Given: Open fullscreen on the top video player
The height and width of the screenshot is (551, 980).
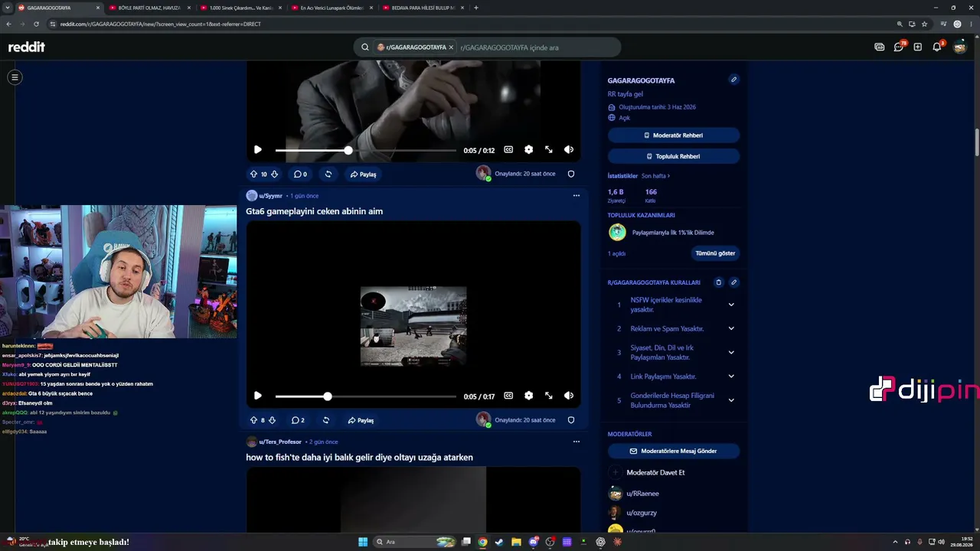Looking at the screenshot, I should click(548, 149).
